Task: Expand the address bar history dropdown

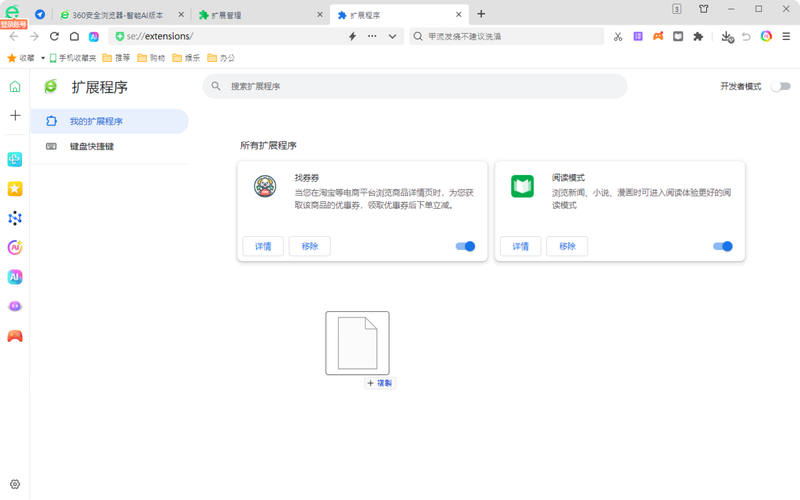Action: coord(392,36)
